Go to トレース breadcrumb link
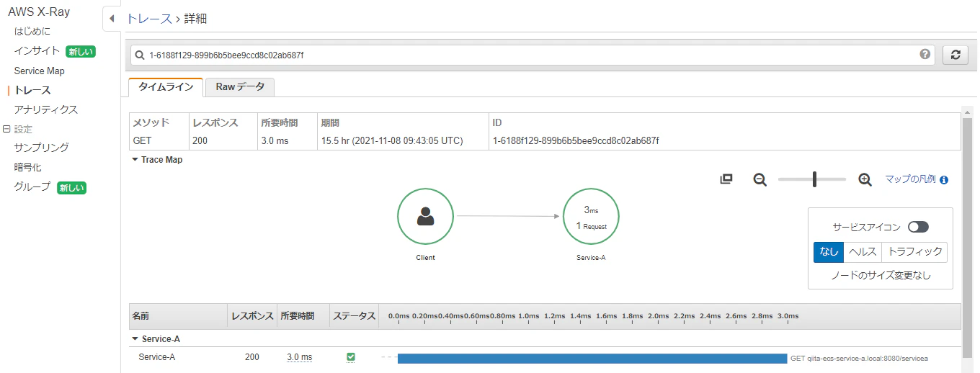Screen dimensions: 980x373 click(149, 19)
